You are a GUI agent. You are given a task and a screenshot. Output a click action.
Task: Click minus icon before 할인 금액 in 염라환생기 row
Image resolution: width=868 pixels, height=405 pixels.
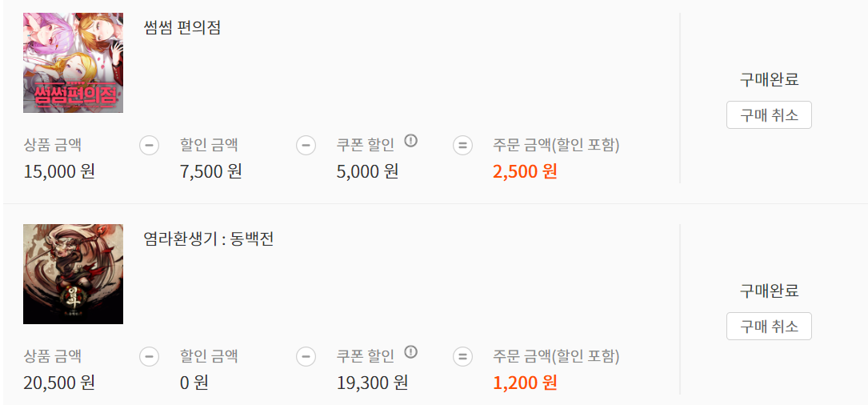[x=149, y=357]
